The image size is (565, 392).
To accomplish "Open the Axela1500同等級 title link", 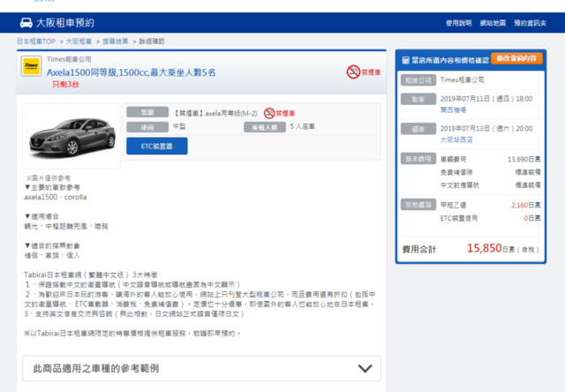I will (132, 72).
